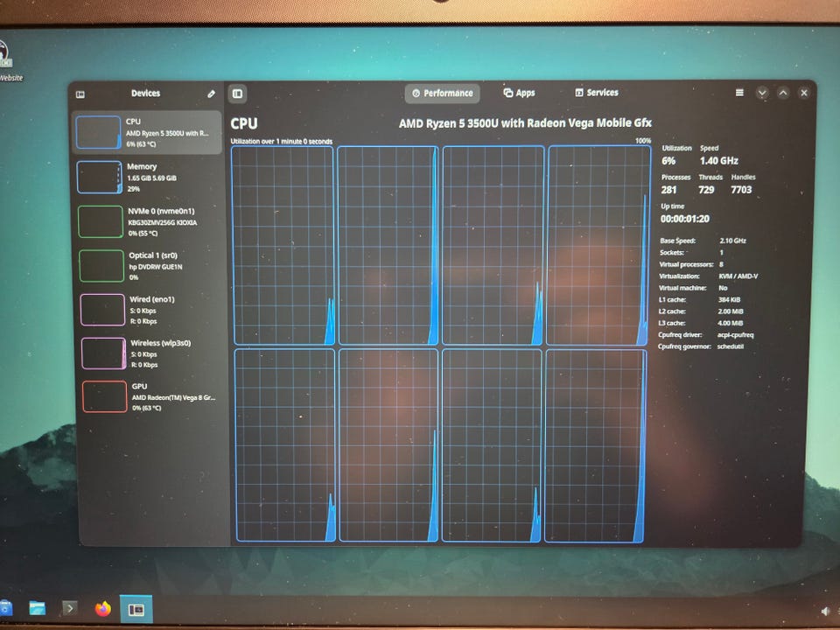Screen dimensions: 840x630
Task: Click the small icon left of Devices title
Action: 80,94
